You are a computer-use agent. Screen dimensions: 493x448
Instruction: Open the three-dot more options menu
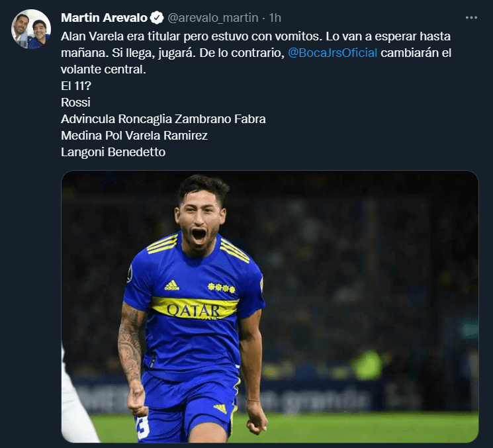(471, 18)
